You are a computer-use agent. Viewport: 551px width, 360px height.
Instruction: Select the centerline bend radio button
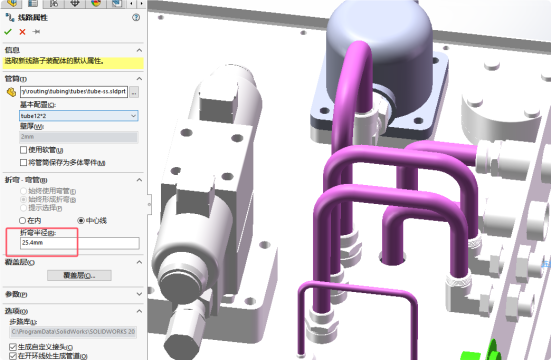(x=81, y=220)
